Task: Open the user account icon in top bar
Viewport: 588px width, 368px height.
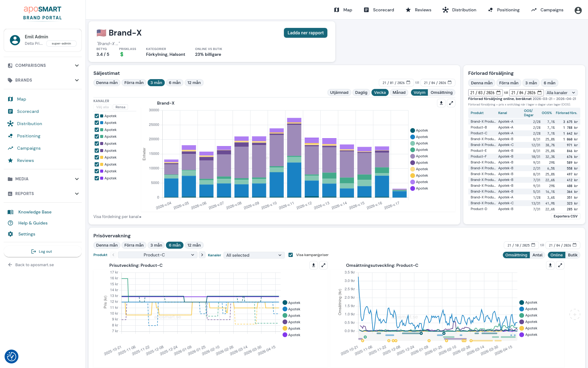Action: coord(578,10)
